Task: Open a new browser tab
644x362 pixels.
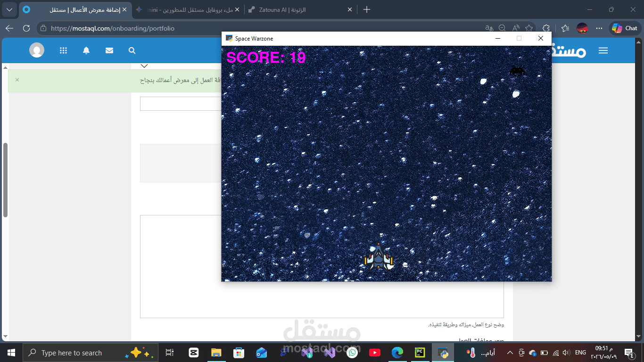Action: tap(367, 9)
